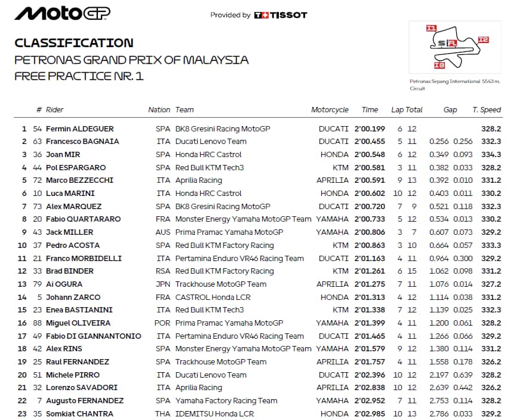Click the Tissot logo

[280, 15]
